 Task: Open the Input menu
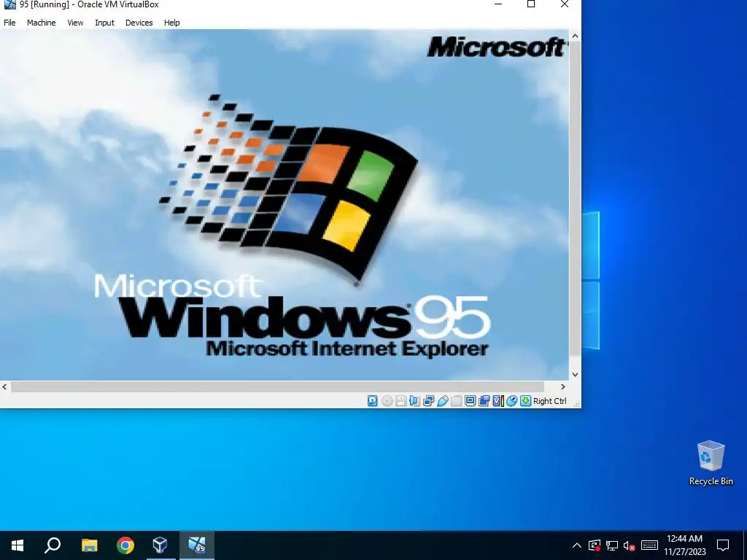tap(104, 23)
